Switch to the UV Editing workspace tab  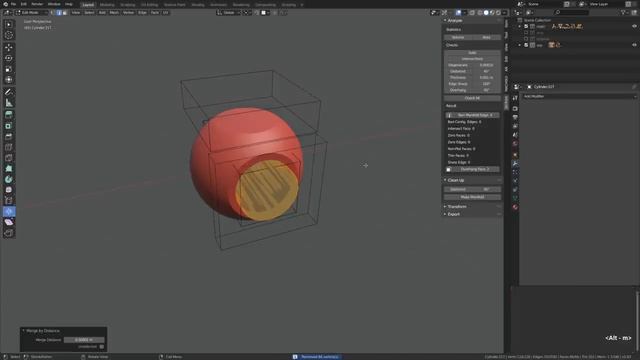[x=149, y=4]
